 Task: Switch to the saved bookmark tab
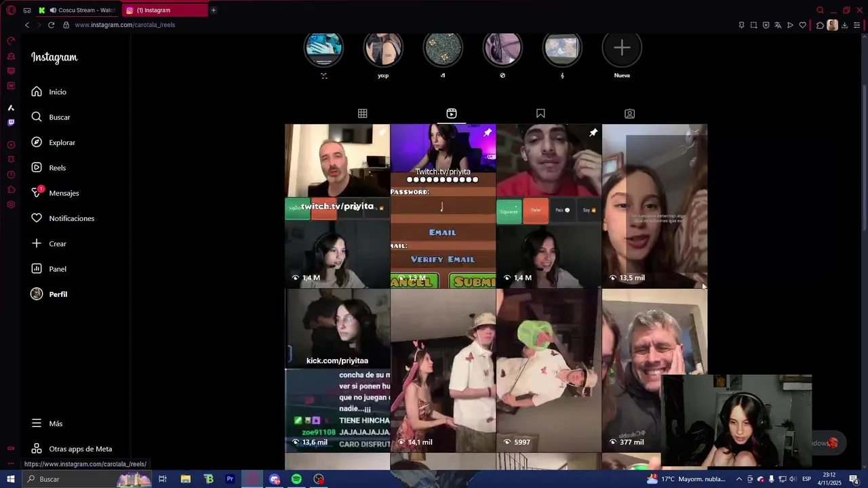click(x=540, y=113)
